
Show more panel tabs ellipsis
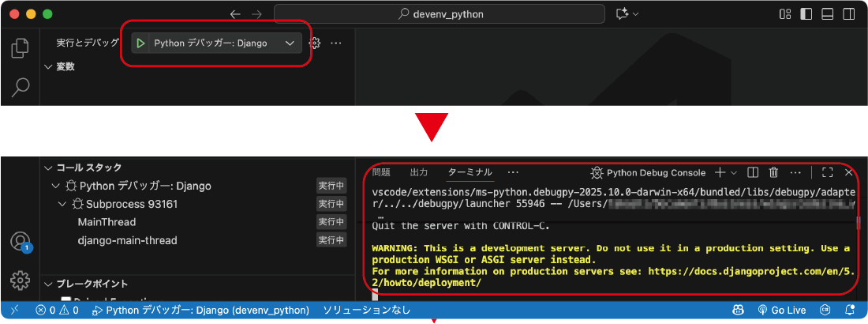tap(513, 172)
